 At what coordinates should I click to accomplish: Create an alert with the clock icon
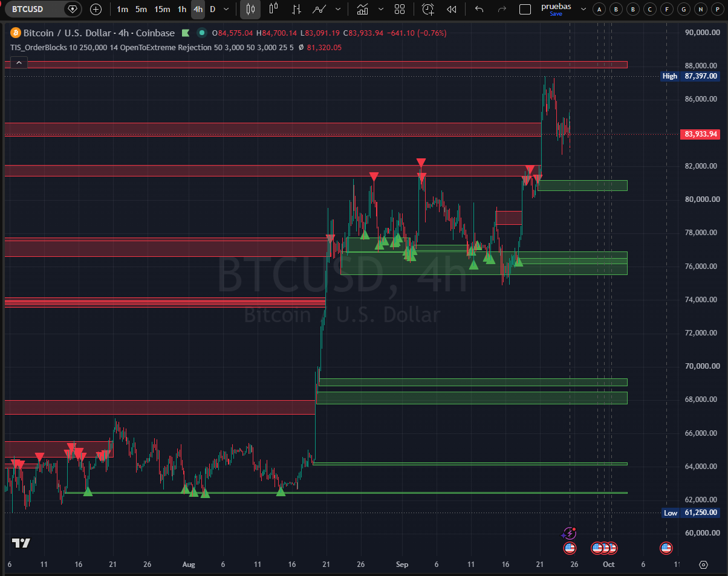point(428,9)
